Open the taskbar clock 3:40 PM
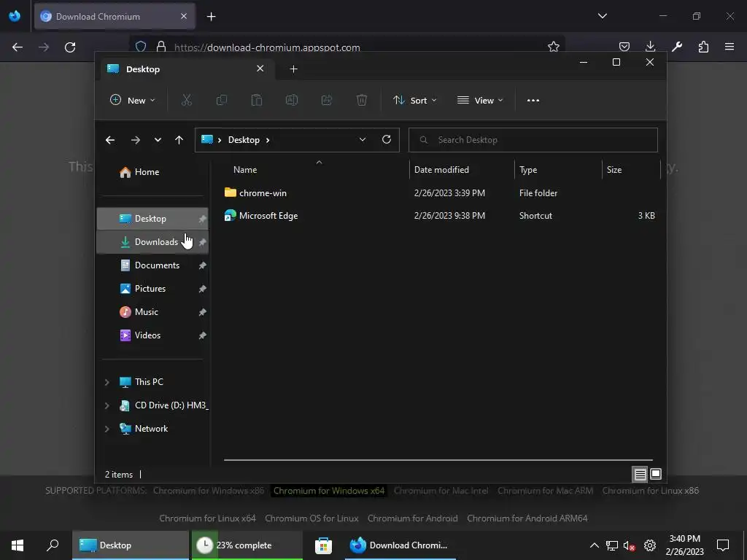Viewport: 747px width, 560px height. pos(684,545)
